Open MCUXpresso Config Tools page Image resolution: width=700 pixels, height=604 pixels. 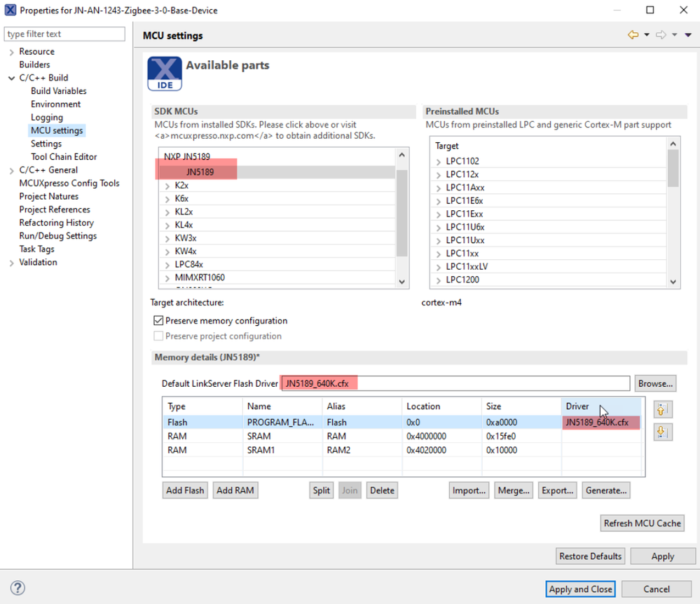(69, 183)
